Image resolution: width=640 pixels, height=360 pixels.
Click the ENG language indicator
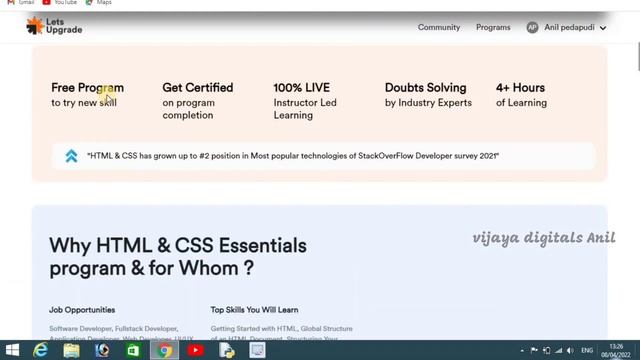click(x=587, y=351)
